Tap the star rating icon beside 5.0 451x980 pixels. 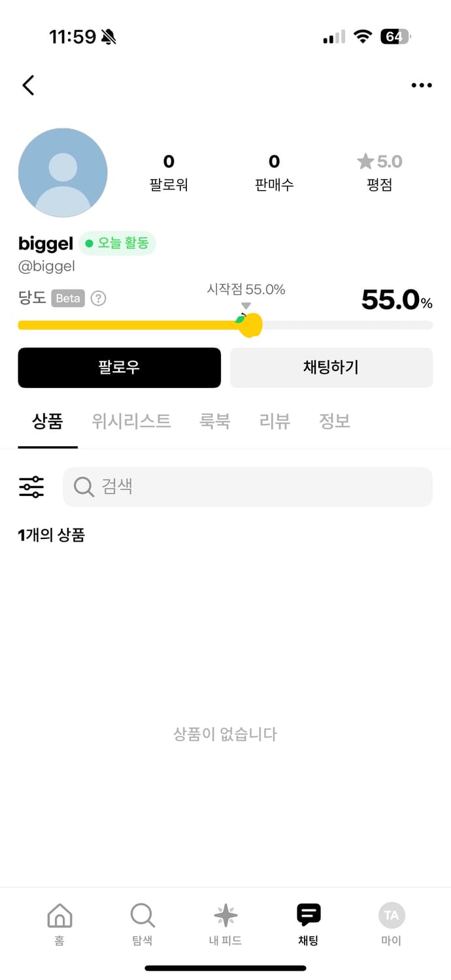[x=365, y=161]
